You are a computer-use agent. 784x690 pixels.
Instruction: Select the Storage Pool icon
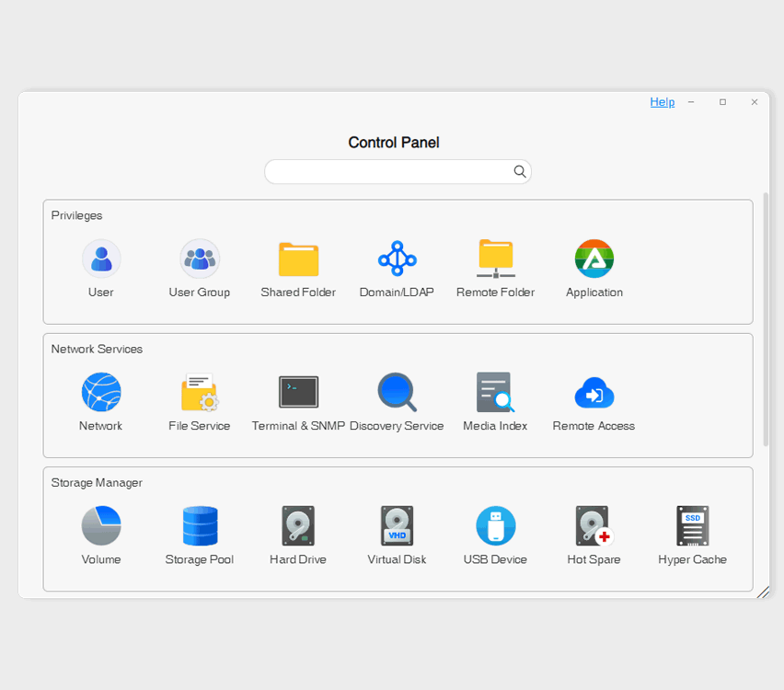coord(200,526)
